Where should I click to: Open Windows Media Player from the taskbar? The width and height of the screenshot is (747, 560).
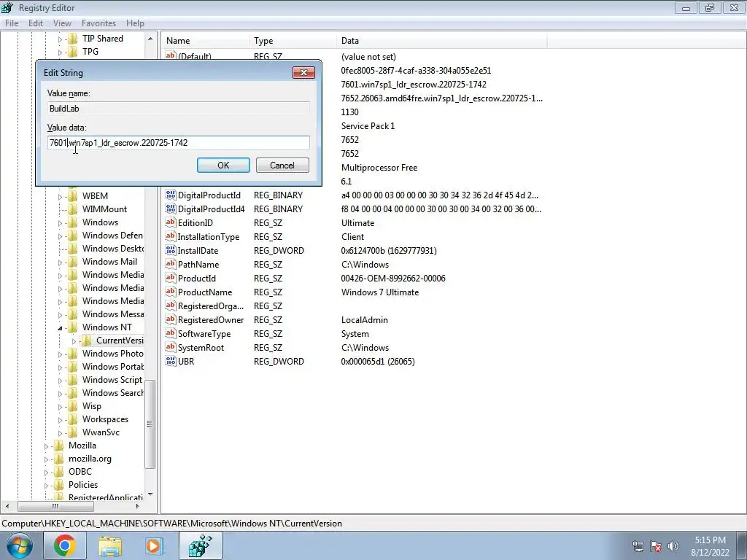pos(153,545)
